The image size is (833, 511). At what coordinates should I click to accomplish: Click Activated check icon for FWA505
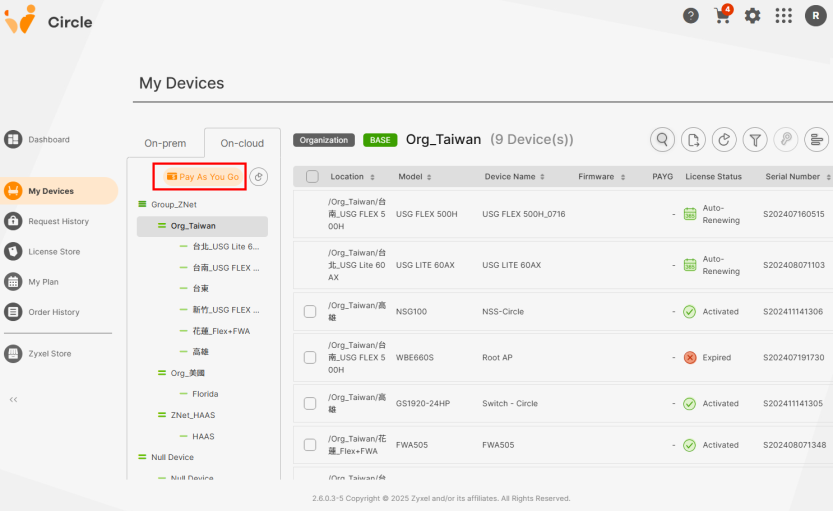pyautogui.click(x=690, y=445)
